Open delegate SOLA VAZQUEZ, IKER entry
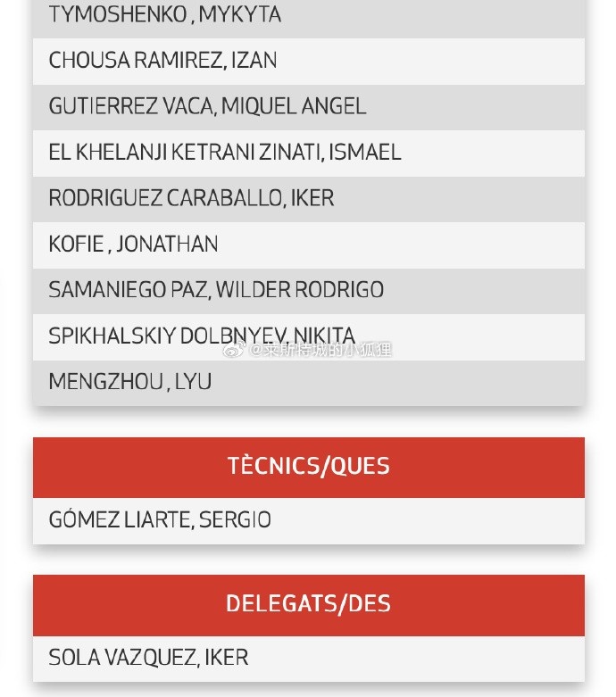616x697 pixels. click(148, 658)
